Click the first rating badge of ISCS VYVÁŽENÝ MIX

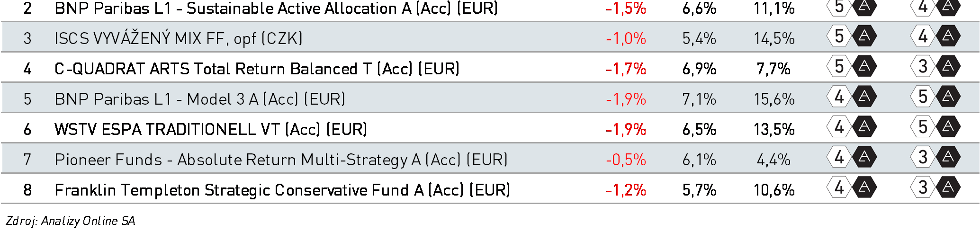coord(852,36)
